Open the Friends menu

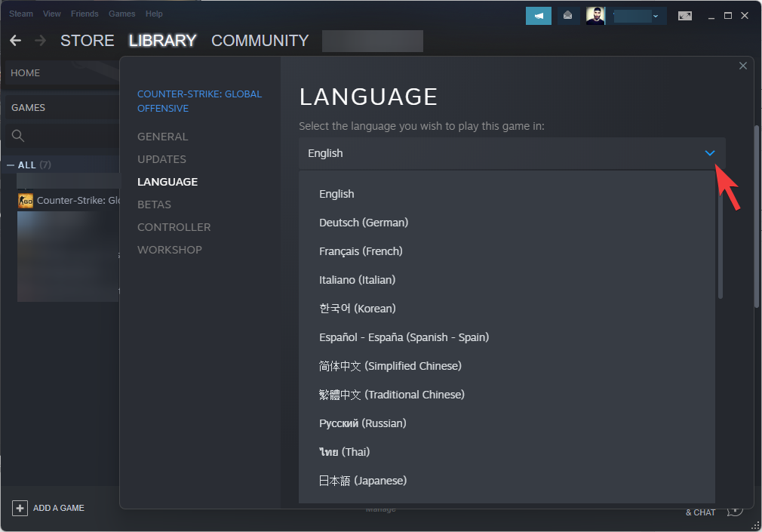(x=84, y=14)
